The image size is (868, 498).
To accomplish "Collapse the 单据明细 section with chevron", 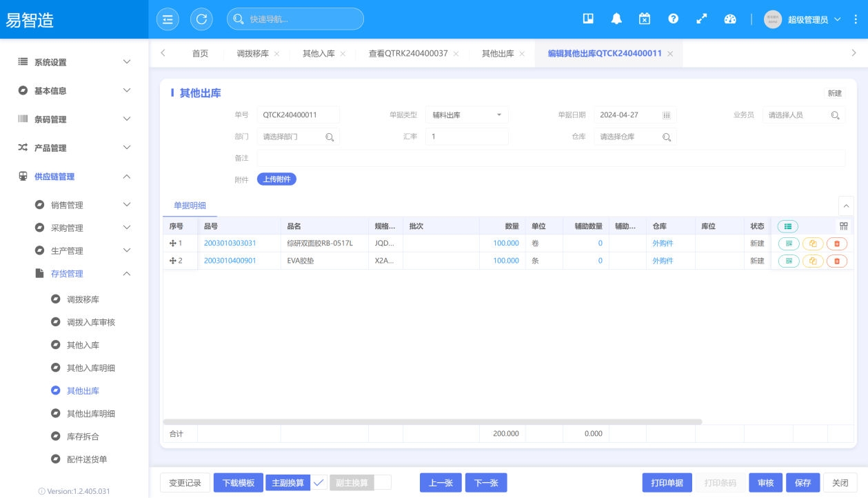I will [x=845, y=206].
